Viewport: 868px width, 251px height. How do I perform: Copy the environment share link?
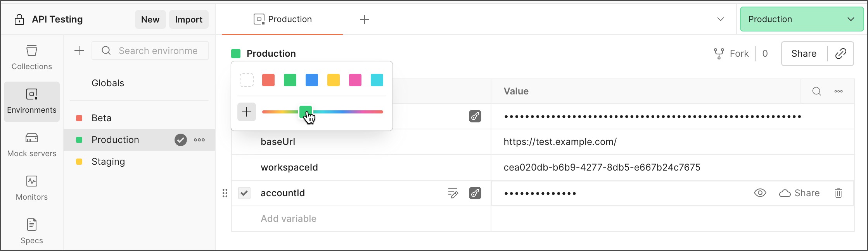point(841,54)
